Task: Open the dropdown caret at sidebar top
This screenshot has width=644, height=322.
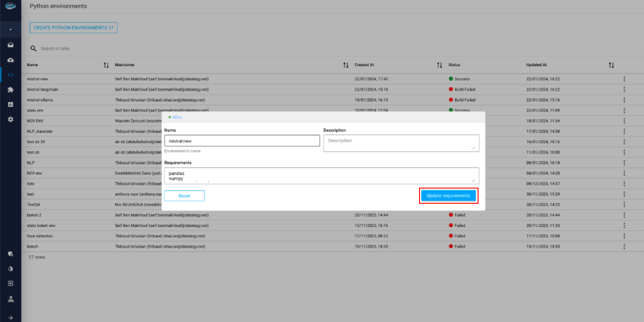Action: (11, 30)
